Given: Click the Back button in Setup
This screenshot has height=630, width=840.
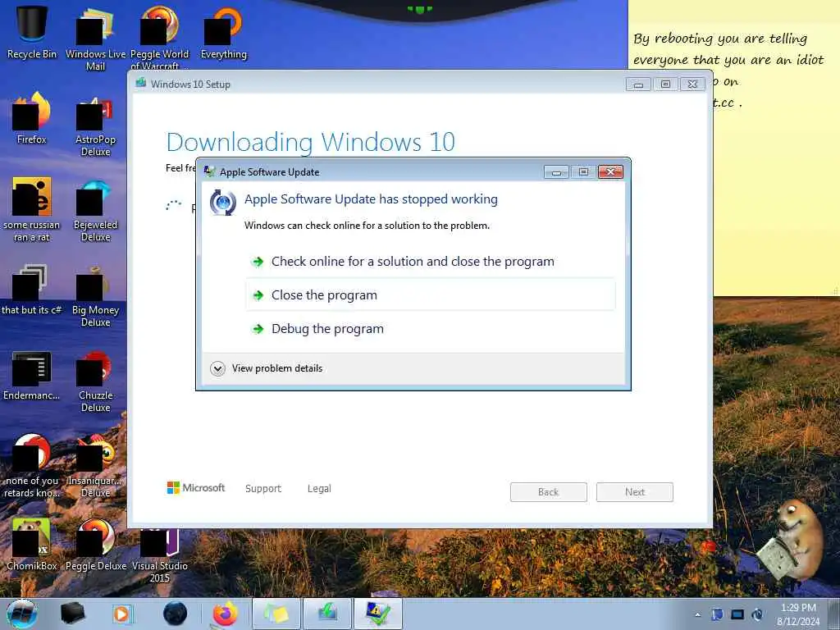Looking at the screenshot, I should point(549,492).
